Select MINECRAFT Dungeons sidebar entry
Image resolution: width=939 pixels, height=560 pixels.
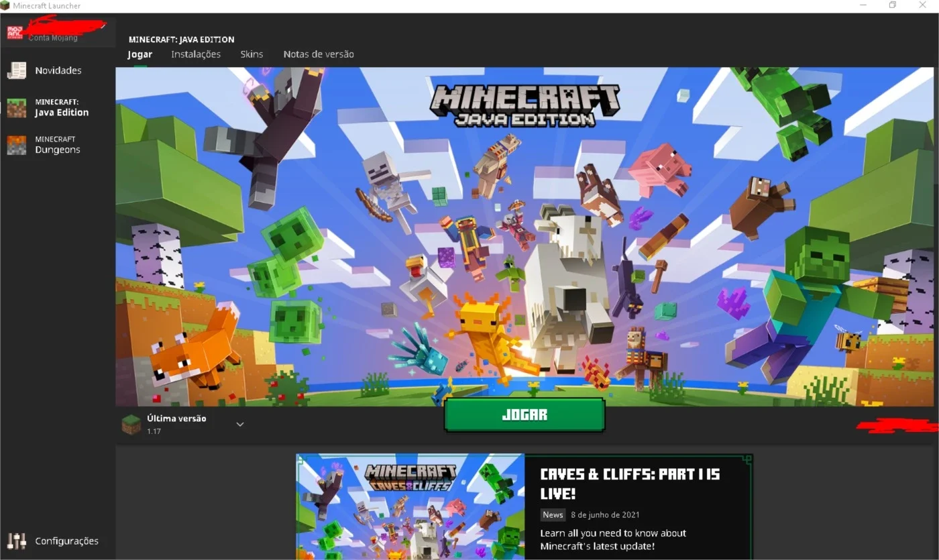tap(58, 145)
